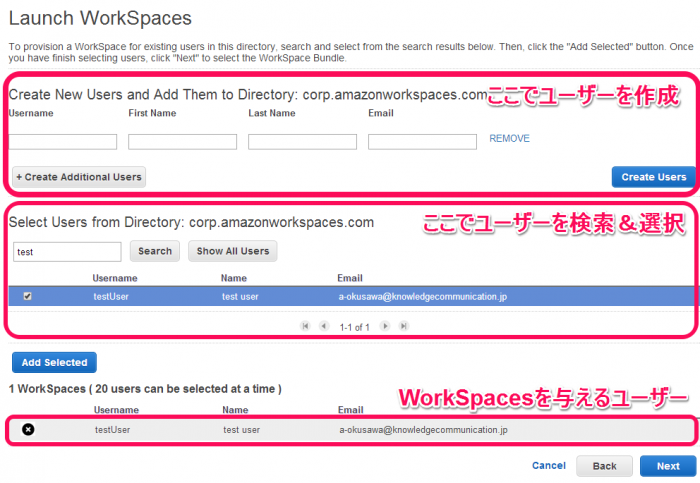Go to first page of user results

305,326
